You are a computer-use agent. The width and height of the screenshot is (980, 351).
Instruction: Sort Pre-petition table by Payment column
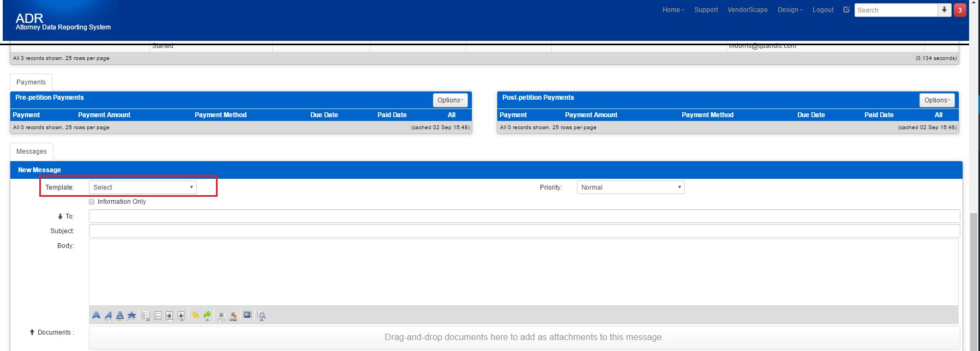[x=26, y=115]
